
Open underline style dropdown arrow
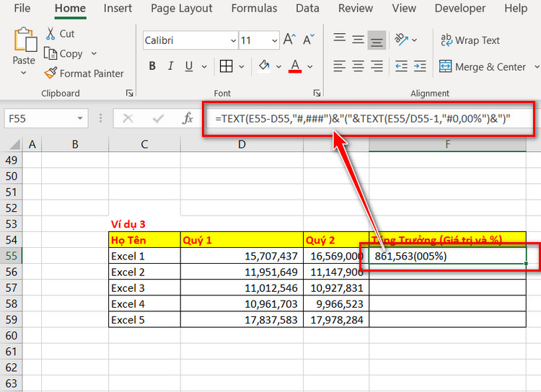(x=204, y=66)
